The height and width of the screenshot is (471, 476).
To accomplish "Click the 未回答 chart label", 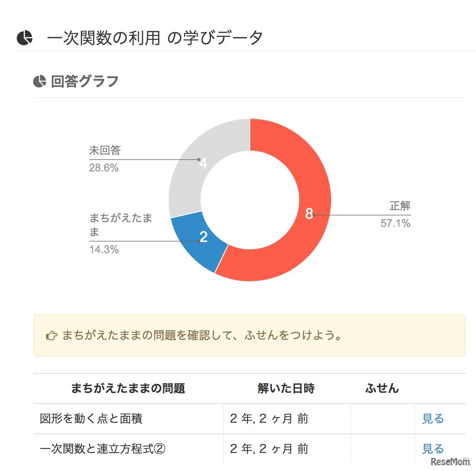I will (105, 151).
